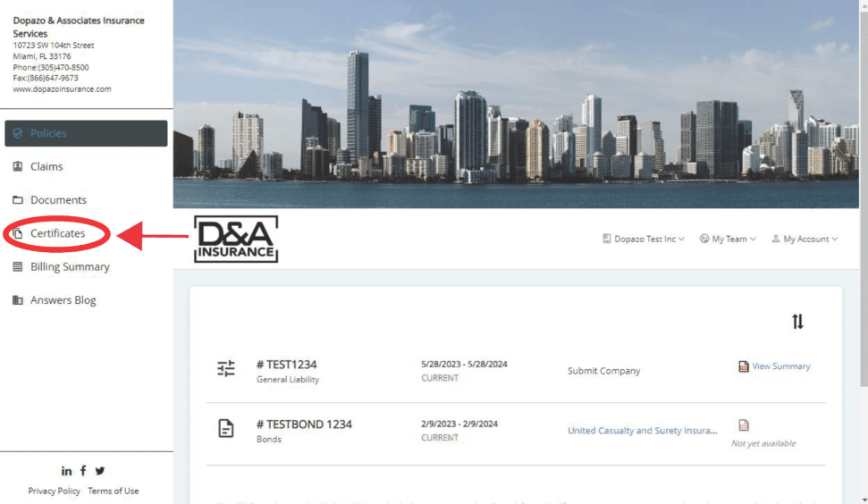Image resolution: width=868 pixels, height=504 pixels.
Task: Go to Claims in the sidebar
Action: [46, 166]
